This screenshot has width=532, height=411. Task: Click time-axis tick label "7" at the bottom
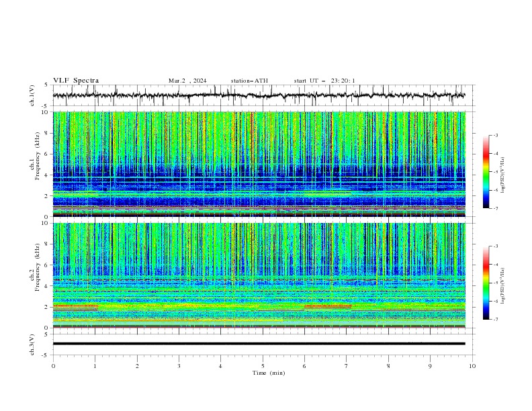point(347,366)
